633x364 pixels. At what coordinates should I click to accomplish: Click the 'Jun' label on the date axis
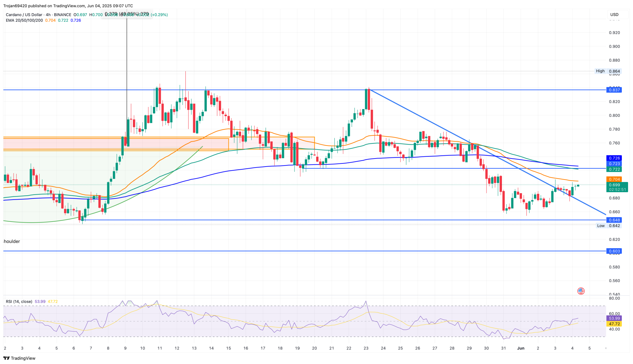pos(521,348)
